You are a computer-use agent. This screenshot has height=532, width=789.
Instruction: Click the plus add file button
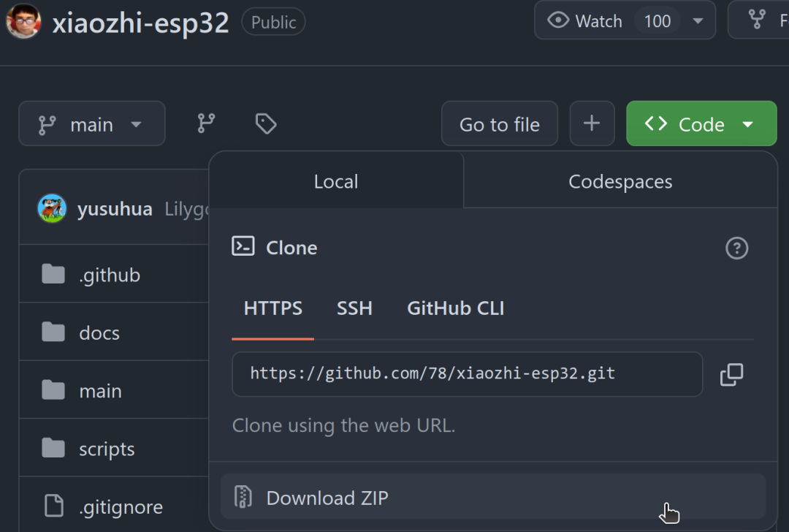tap(592, 123)
